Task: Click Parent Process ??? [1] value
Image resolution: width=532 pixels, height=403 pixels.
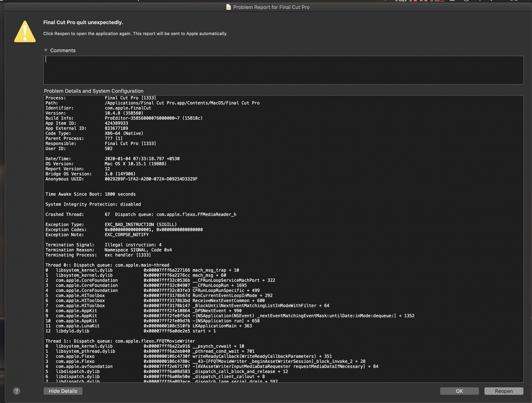Action: (114, 138)
